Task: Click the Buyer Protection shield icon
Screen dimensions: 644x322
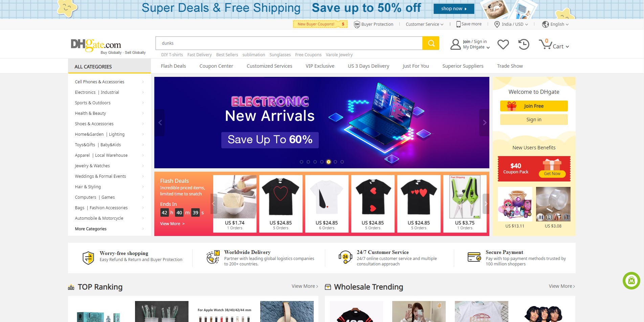Action: click(357, 24)
